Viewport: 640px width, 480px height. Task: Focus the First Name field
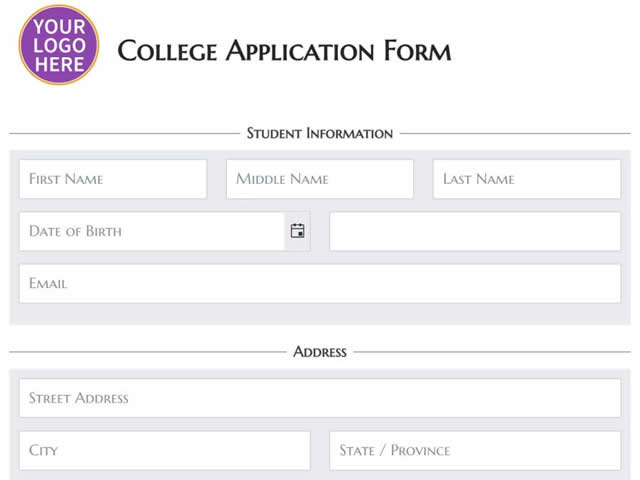[113, 179]
